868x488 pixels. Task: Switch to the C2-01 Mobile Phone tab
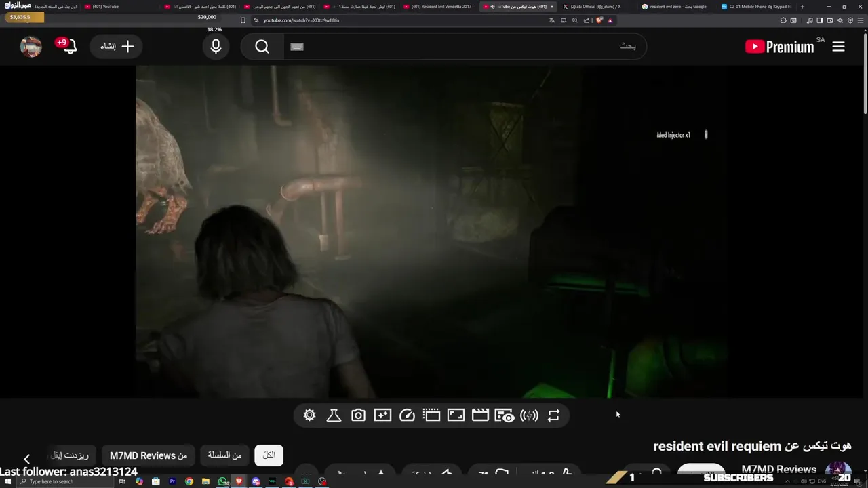point(755,7)
